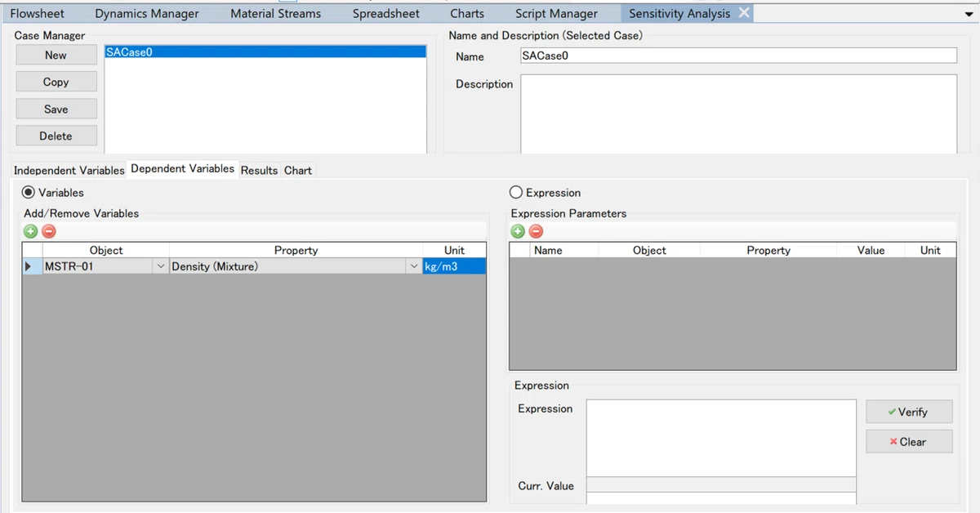The image size is (980, 513).
Task: Switch to the Charts tab
Action: pos(467,14)
